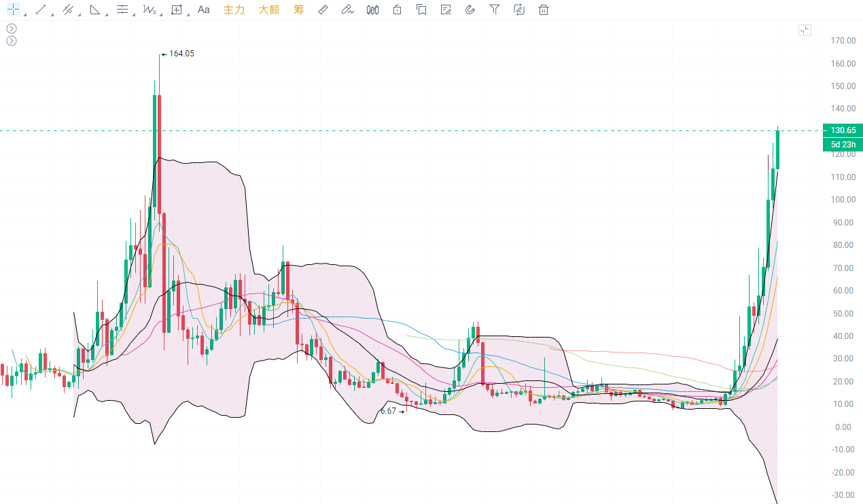
Task: Select the trend line drawing tool
Action: pyautogui.click(x=40, y=10)
